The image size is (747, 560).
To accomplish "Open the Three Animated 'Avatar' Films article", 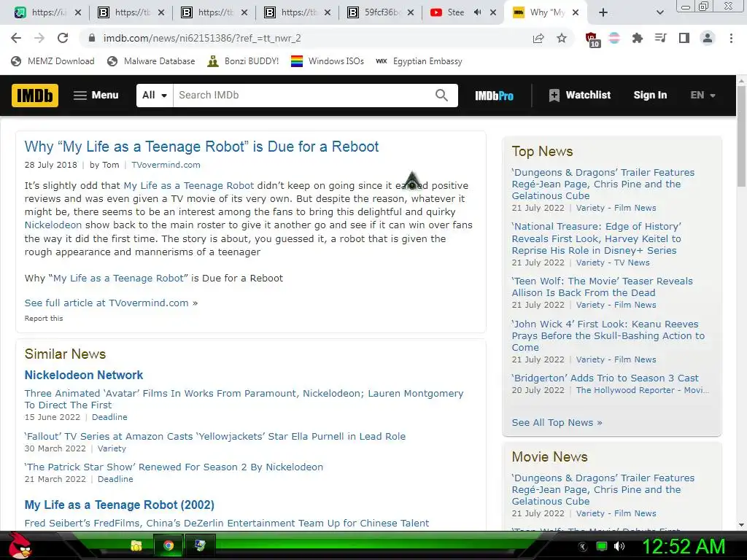I will [x=244, y=399].
